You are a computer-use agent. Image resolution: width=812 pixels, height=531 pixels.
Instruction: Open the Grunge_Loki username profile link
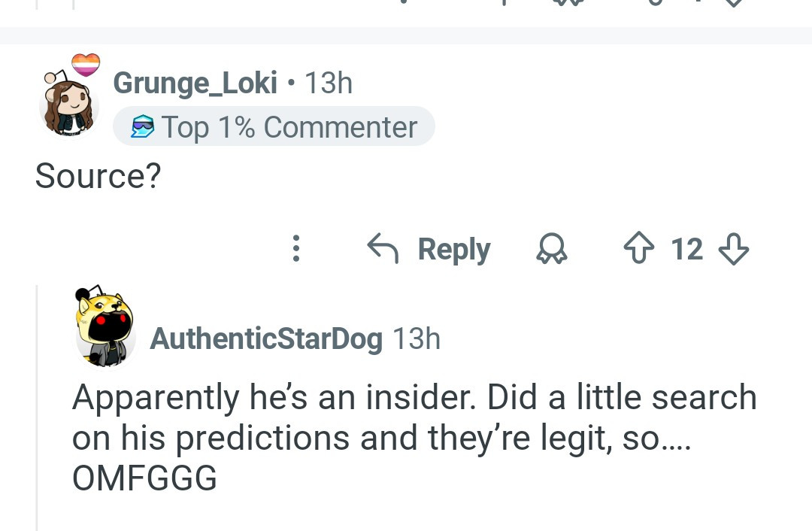point(195,83)
